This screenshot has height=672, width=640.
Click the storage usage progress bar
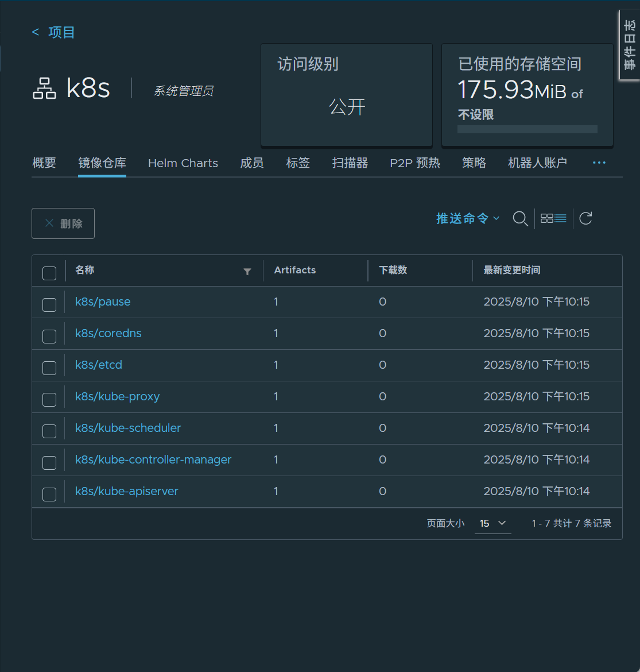[x=527, y=129]
